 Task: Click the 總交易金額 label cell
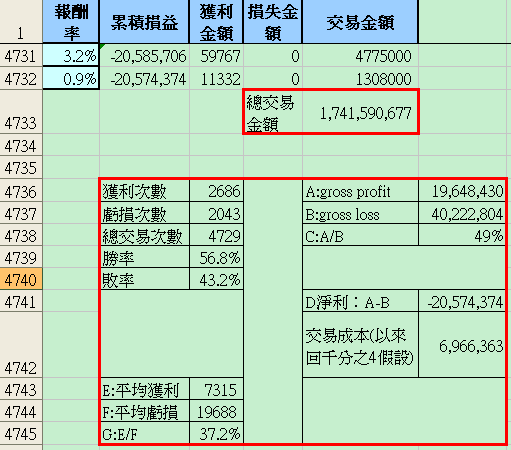point(273,112)
